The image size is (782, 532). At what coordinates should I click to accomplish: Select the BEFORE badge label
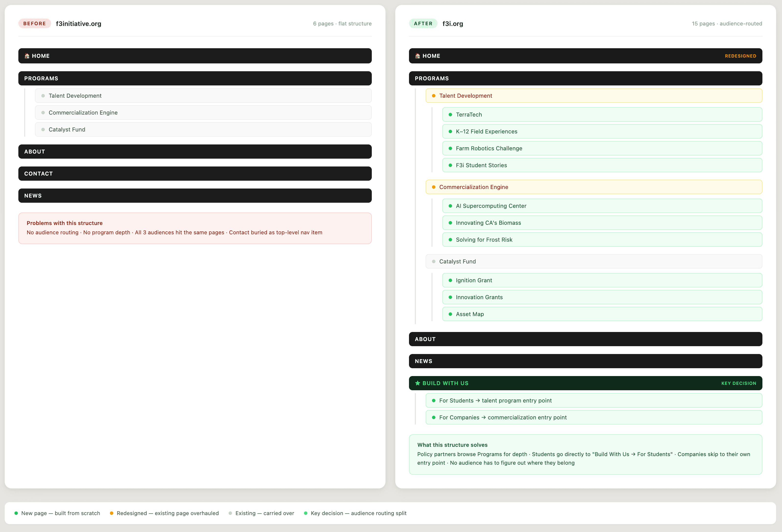pyautogui.click(x=34, y=24)
